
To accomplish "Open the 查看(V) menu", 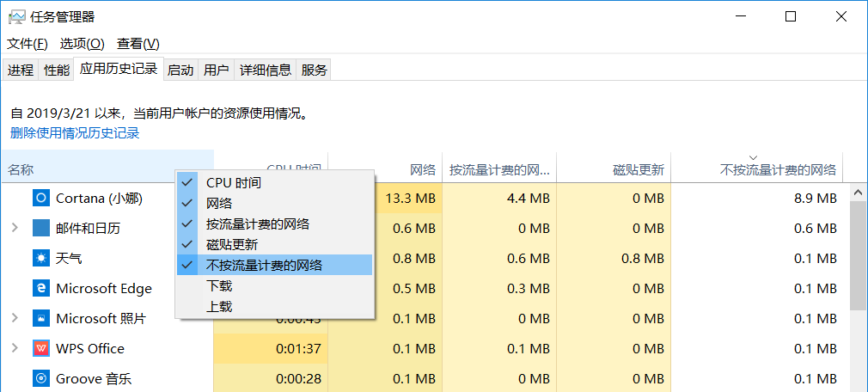I will pyautogui.click(x=138, y=43).
